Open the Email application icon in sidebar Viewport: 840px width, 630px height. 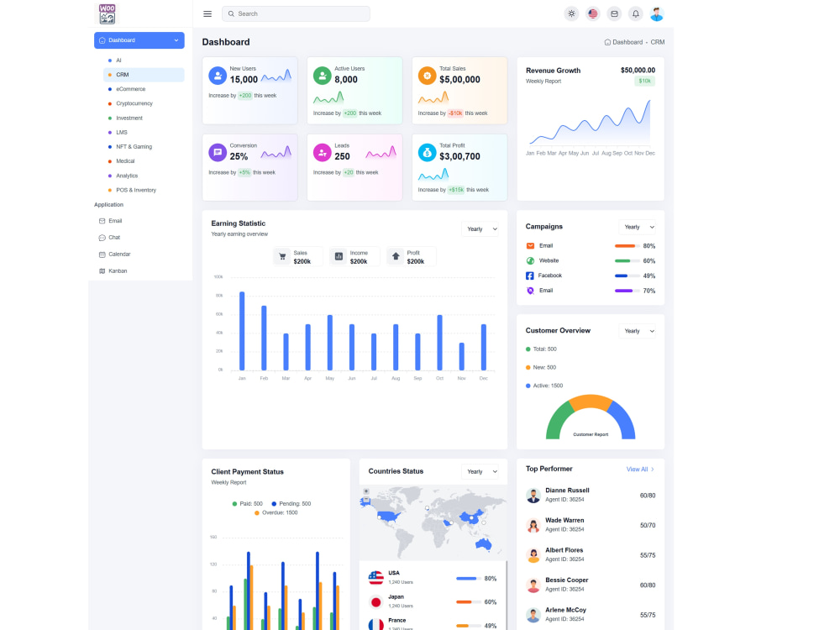[x=102, y=221]
